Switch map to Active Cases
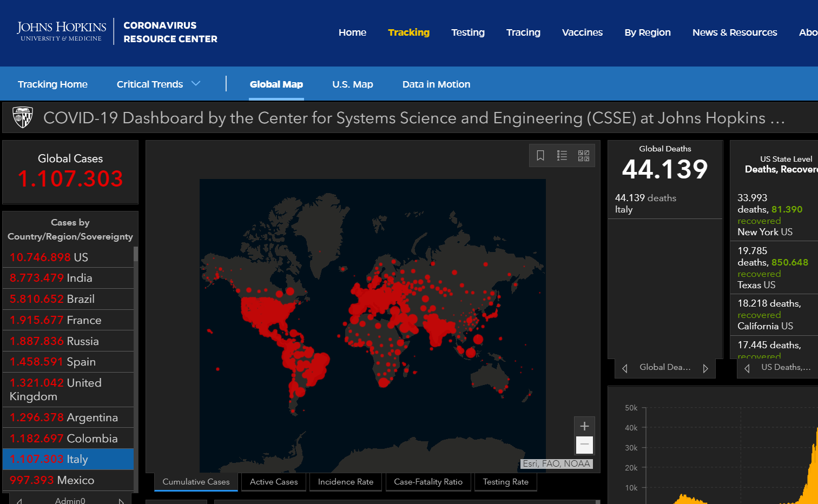The height and width of the screenshot is (504, 818). pos(274,482)
